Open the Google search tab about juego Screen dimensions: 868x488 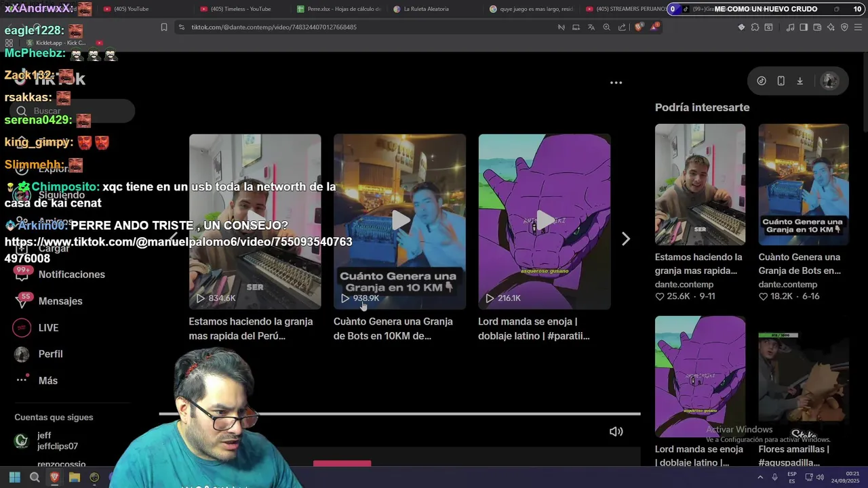pyautogui.click(x=532, y=9)
